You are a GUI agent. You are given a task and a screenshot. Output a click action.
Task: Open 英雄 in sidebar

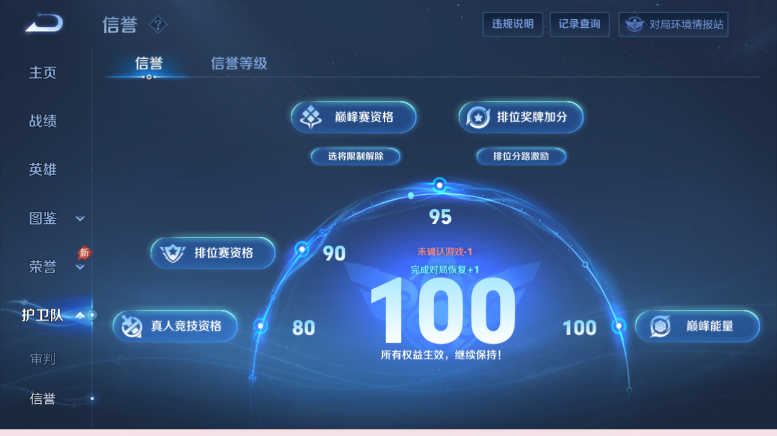click(x=43, y=169)
